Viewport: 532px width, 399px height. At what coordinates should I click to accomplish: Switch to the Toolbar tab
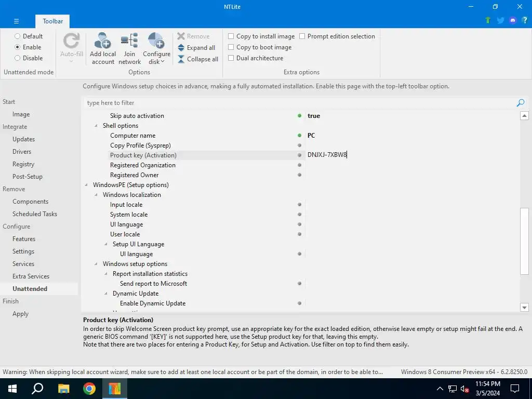coord(52,21)
